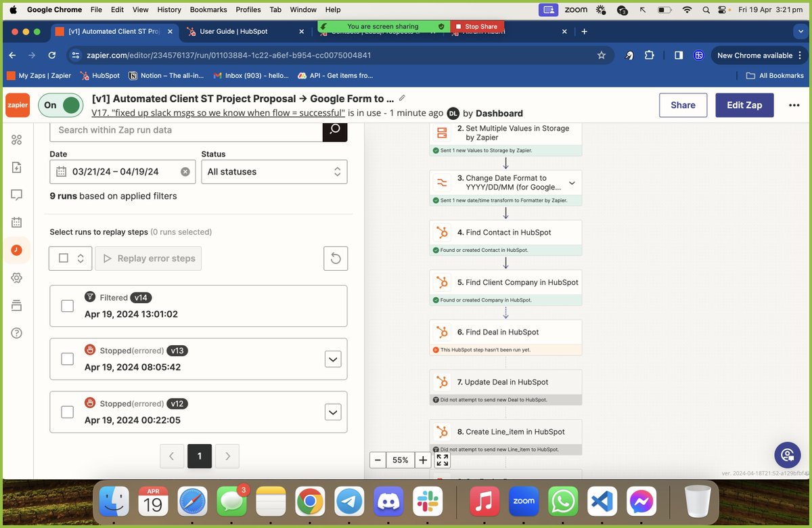
Task: Clear the date range with the X icon
Action: click(185, 172)
